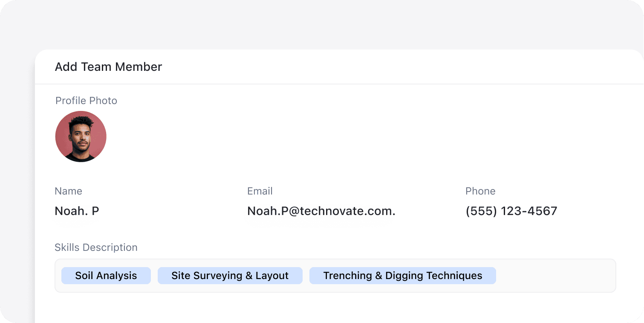
Task: Select the "Site Surveying & Layout" skill tag
Action: [x=230, y=276]
